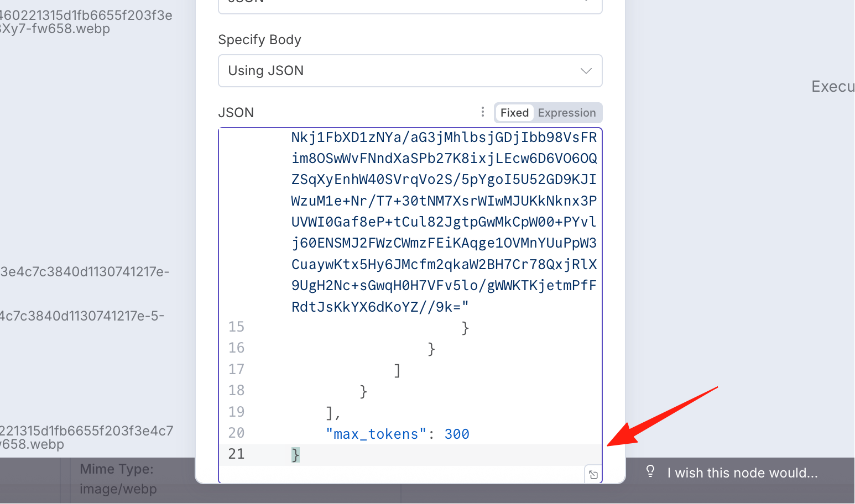Click the value 300 in JSON
This screenshot has width=855, height=504.
click(x=457, y=434)
